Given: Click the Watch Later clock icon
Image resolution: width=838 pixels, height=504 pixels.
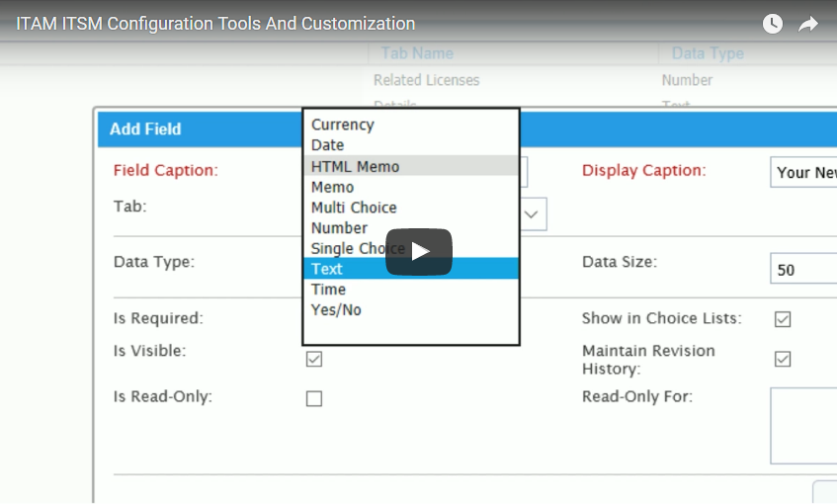Looking at the screenshot, I should 773,24.
